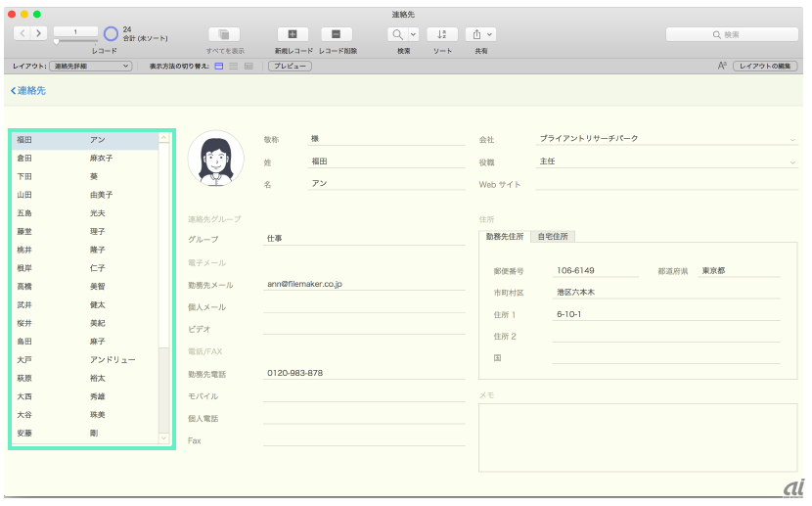Switch to the Home Address (自宅住所) tab
The image size is (812, 506).
click(x=553, y=236)
